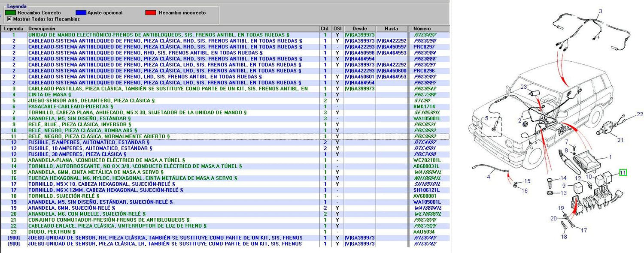The width and height of the screenshot is (644, 253).
Task: Sort by the Leyenda column header
Action: pyautogui.click(x=14, y=29)
